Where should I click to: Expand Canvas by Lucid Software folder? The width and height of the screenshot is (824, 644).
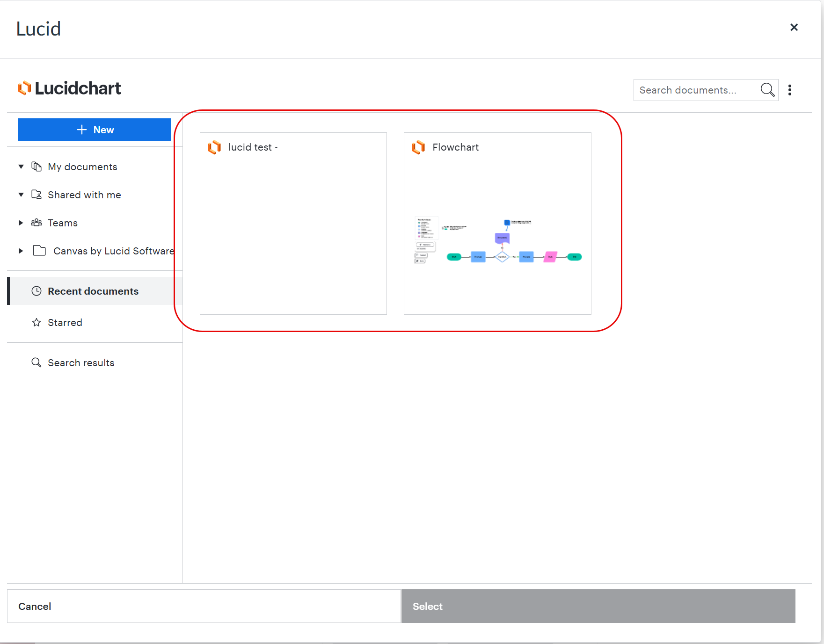(21, 251)
